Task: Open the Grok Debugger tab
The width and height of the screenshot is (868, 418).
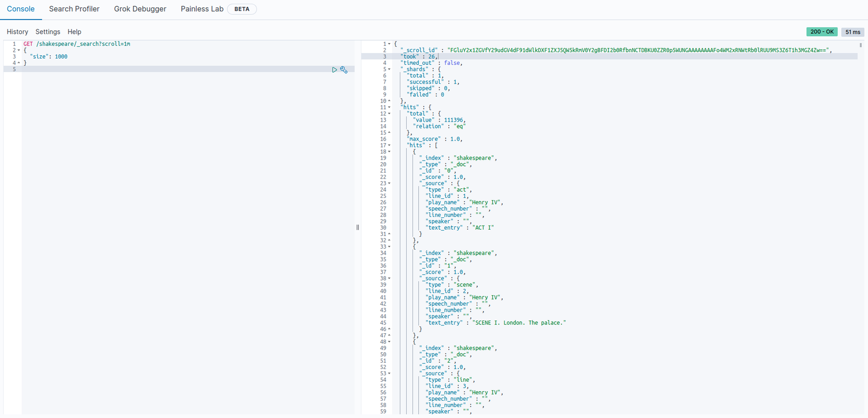Action: 140,9
